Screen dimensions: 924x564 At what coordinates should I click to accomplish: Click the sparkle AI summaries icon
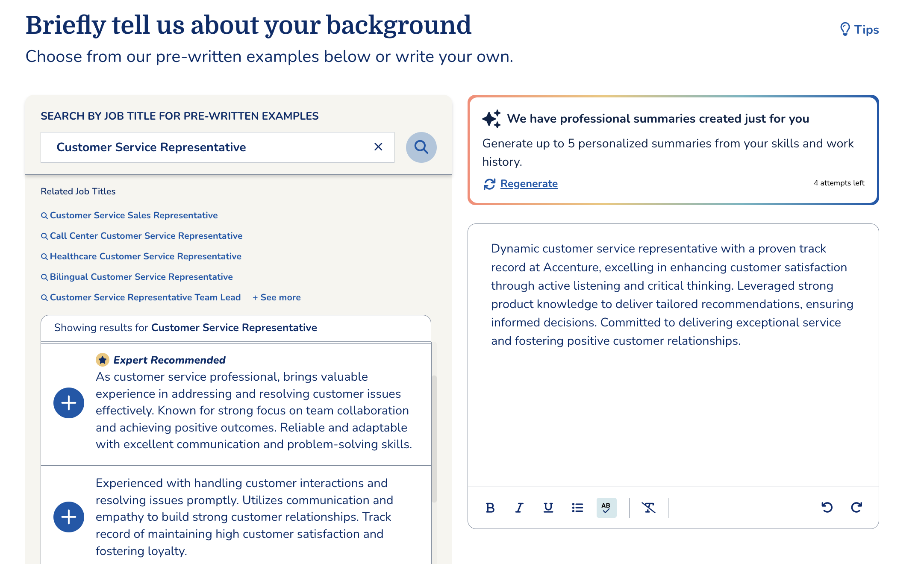492,119
